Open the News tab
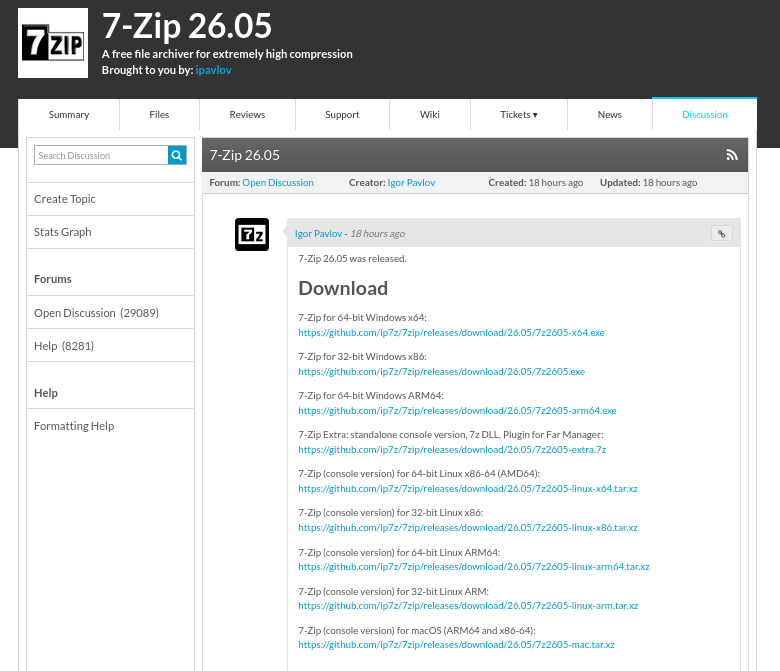Image resolution: width=780 pixels, height=671 pixels. coord(610,114)
